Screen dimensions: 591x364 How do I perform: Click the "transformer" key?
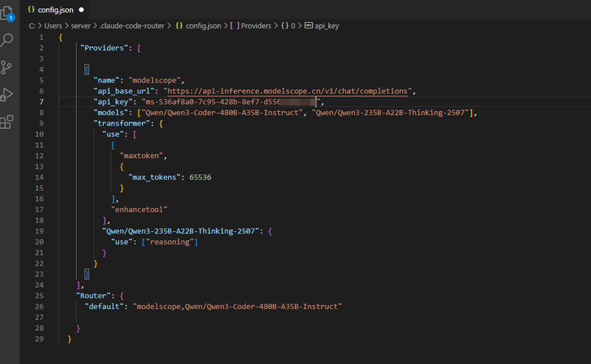click(122, 123)
